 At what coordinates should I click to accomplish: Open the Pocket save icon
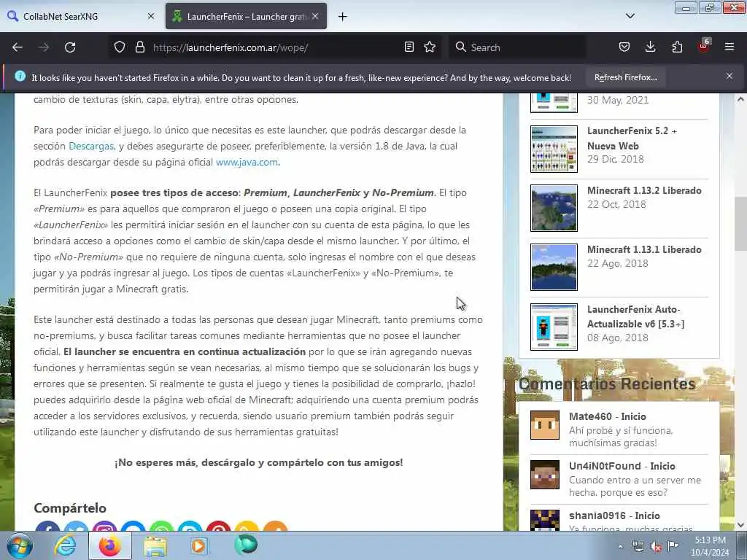pos(624,47)
